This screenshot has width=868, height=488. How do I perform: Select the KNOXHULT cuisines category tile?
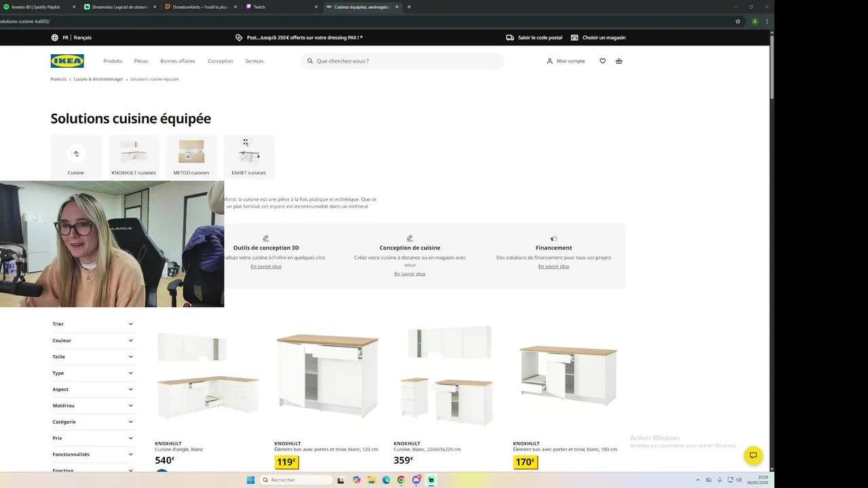(134, 157)
